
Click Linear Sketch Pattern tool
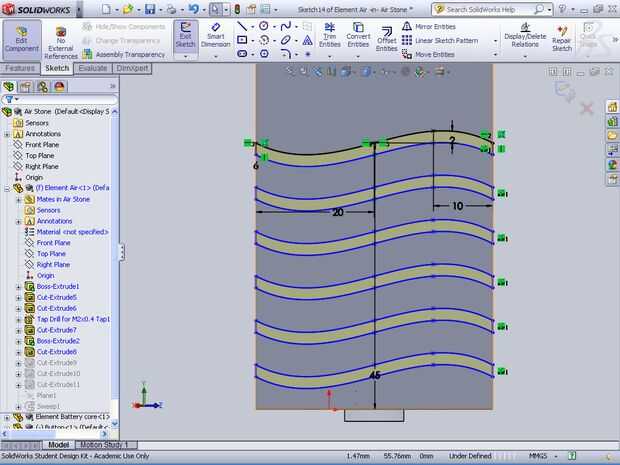click(440, 40)
